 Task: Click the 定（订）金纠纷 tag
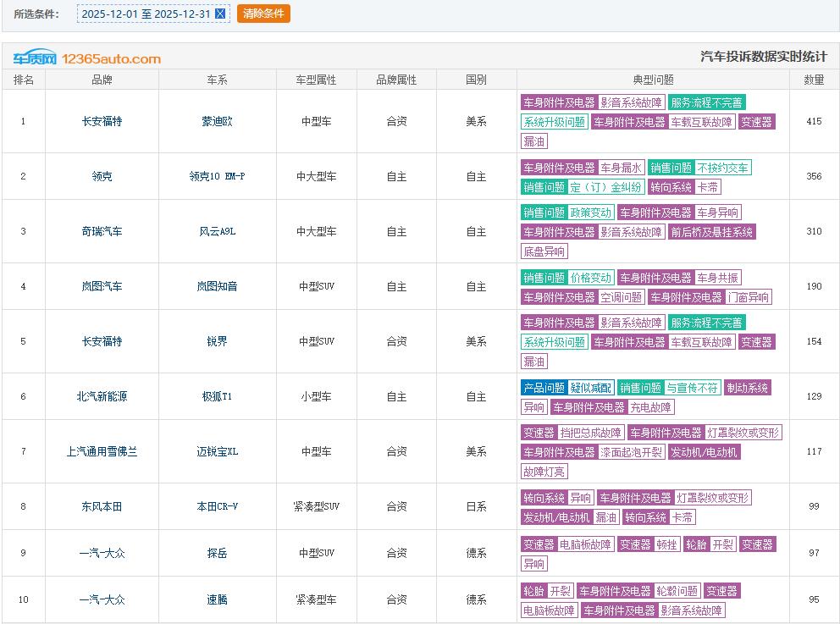pos(605,187)
